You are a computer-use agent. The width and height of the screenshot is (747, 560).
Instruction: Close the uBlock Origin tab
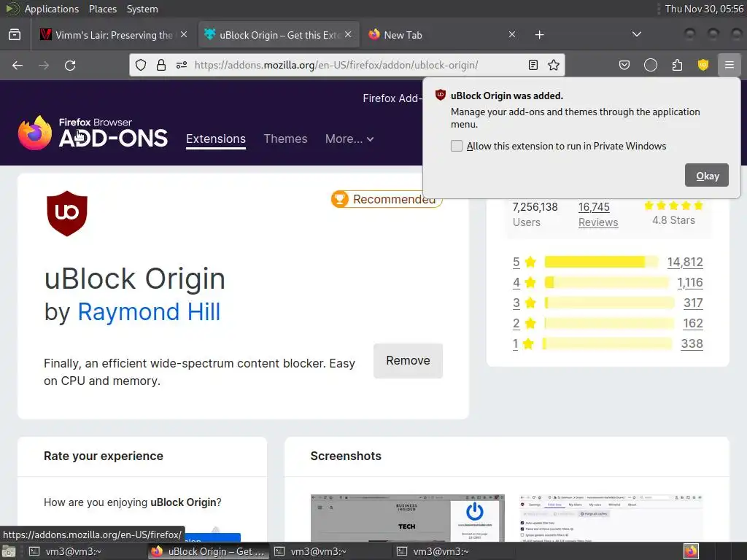(348, 35)
